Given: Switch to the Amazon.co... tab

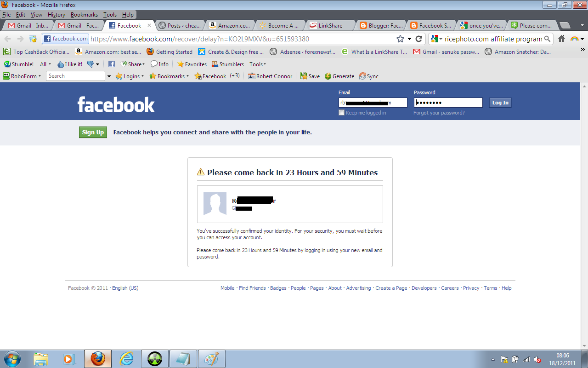Looking at the screenshot, I should [229, 26].
